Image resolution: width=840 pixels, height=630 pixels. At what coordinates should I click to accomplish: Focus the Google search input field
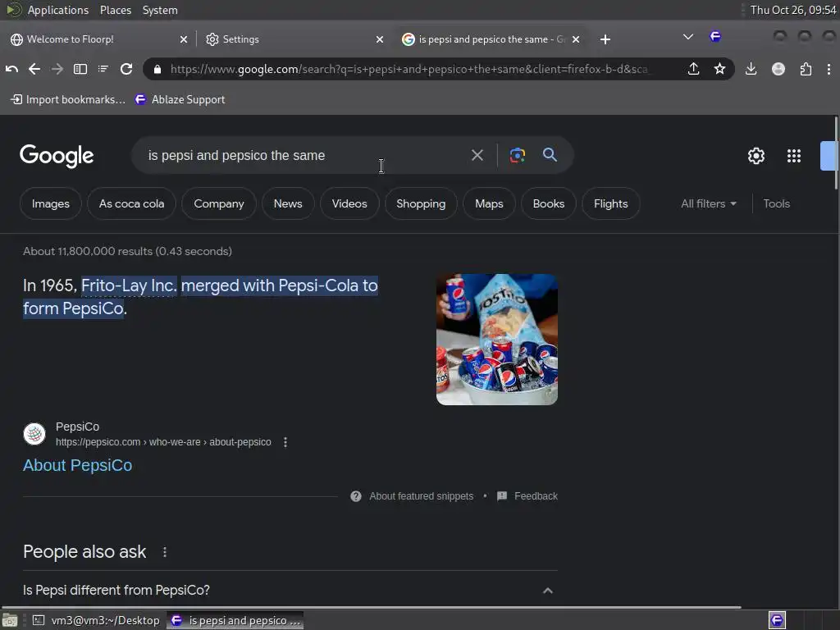click(305, 155)
